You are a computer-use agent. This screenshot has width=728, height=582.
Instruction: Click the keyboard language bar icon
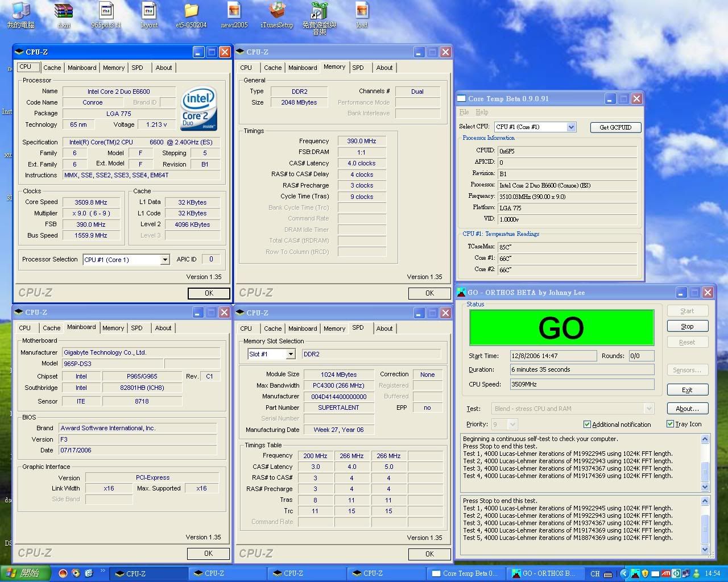click(x=608, y=574)
